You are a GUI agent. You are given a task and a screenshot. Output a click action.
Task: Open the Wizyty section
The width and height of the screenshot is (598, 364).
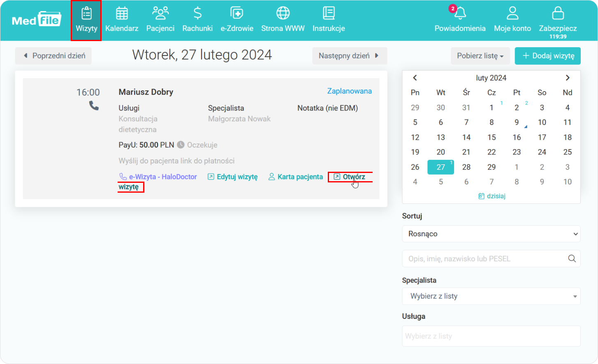pos(86,20)
